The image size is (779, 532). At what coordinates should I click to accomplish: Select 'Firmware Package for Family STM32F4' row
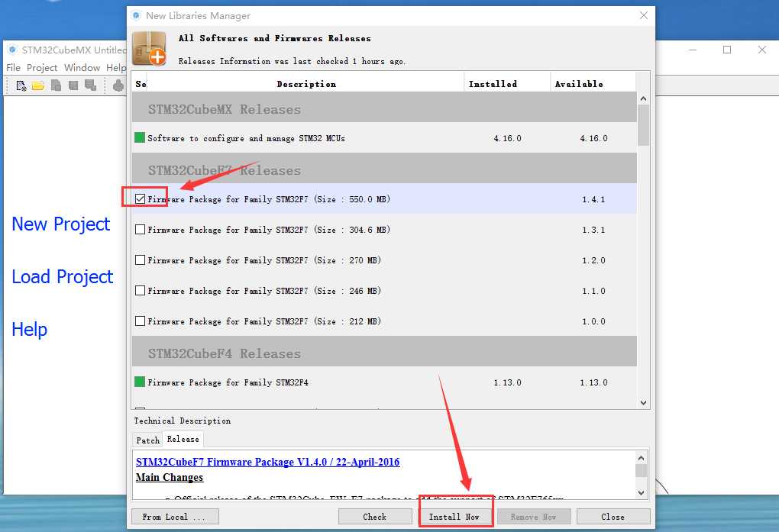[x=384, y=382]
